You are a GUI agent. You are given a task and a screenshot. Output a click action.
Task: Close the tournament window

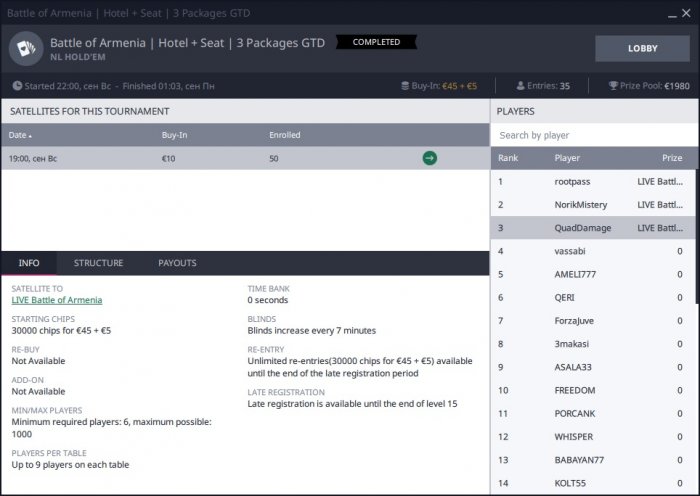coord(685,13)
